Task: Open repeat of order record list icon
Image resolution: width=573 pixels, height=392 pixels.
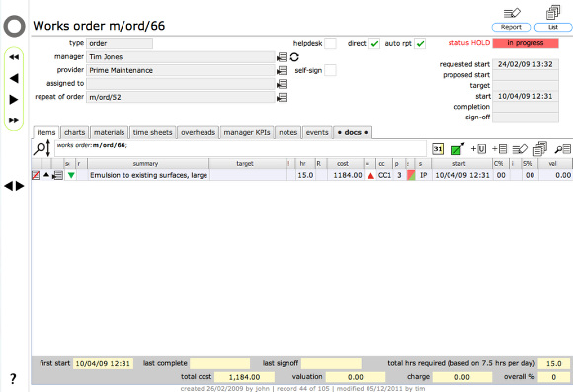Action: pos(282,97)
